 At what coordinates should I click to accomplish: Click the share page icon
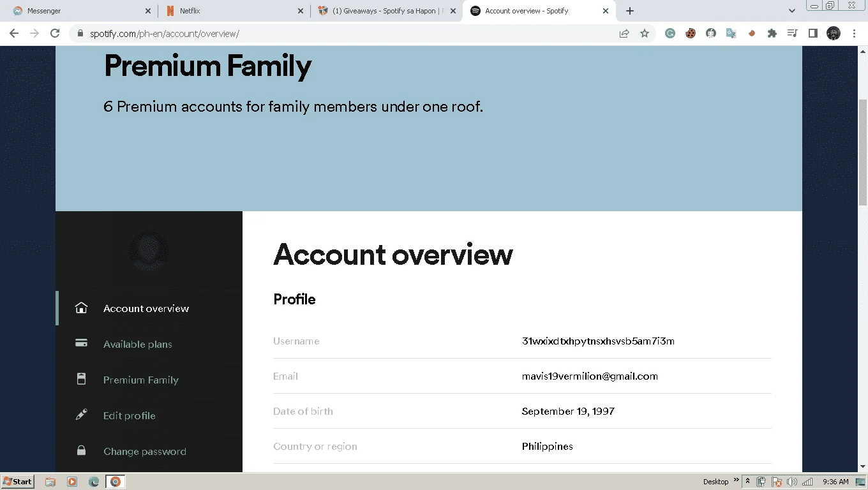[624, 34]
